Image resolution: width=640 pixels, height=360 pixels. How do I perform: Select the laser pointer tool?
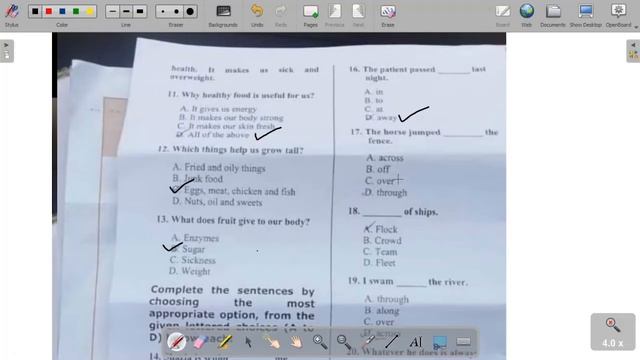[x=368, y=342]
